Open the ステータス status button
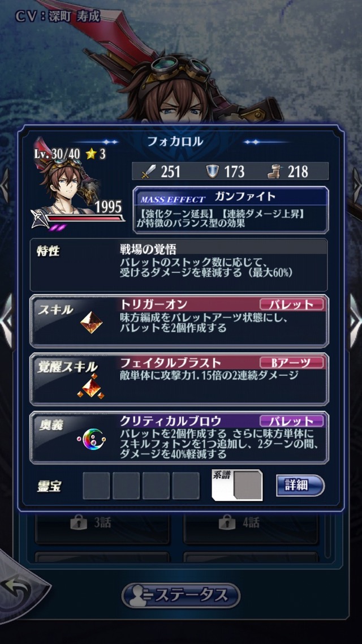Viewport: 362px width, 644px height. click(x=180, y=595)
